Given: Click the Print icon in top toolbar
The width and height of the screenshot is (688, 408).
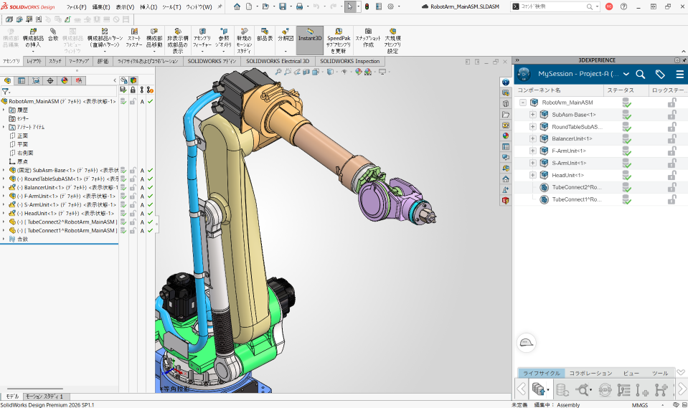Looking at the screenshot, I should [x=299, y=7].
